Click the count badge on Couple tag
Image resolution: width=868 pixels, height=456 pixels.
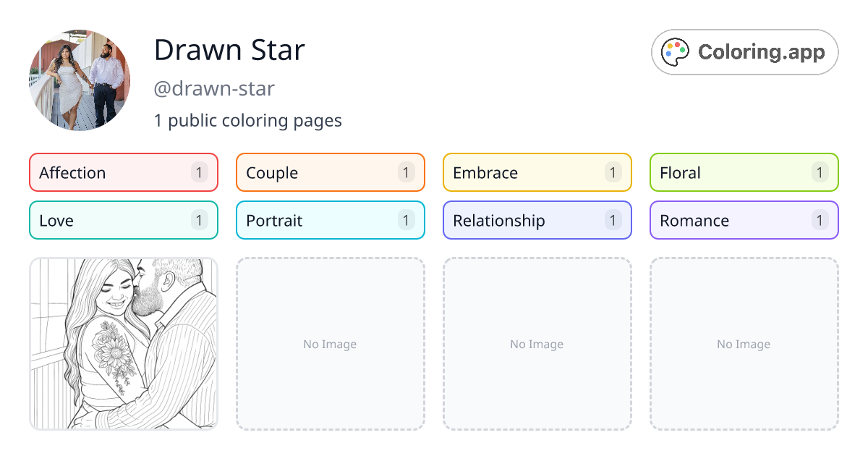click(407, 172)
